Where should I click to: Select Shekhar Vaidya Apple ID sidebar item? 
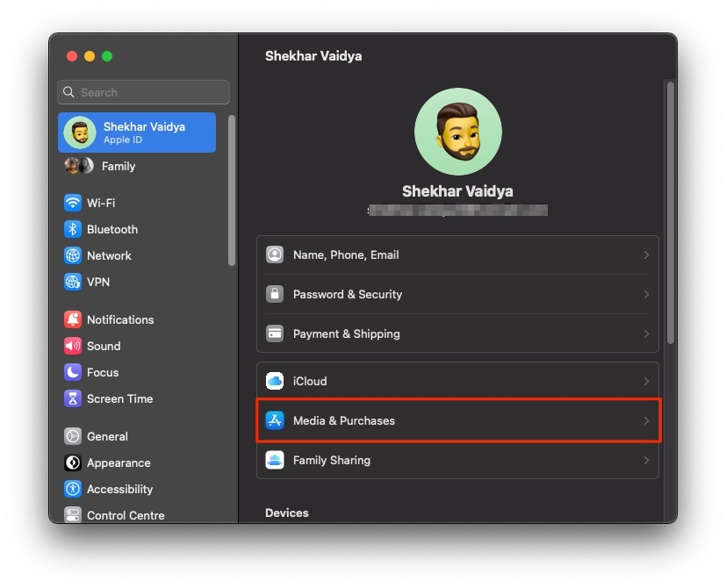click(137, 133)
